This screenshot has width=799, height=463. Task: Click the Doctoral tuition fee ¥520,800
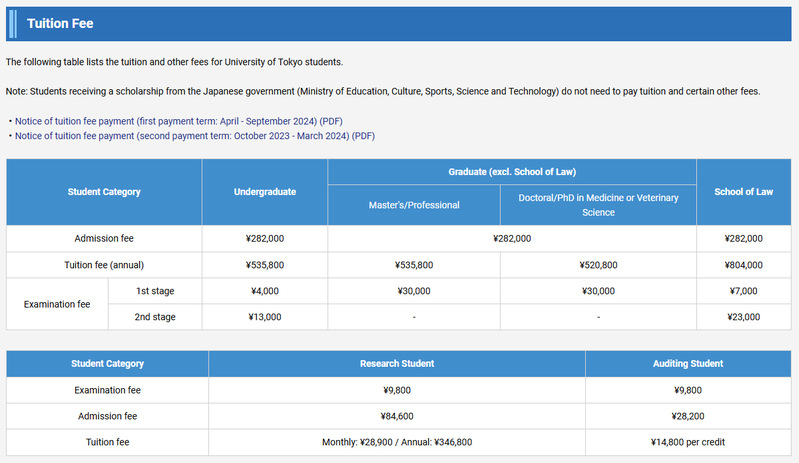tap(598, 265)
